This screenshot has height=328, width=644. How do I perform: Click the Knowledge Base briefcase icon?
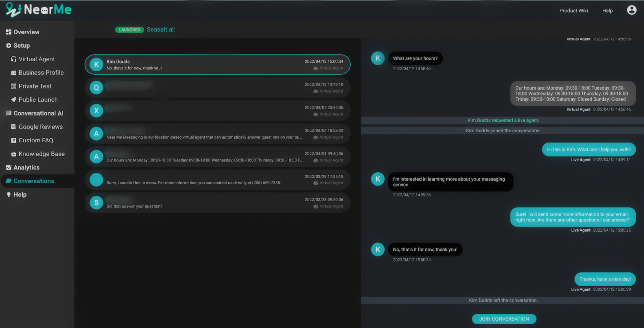pyautogui.click(x=14, y=154)
